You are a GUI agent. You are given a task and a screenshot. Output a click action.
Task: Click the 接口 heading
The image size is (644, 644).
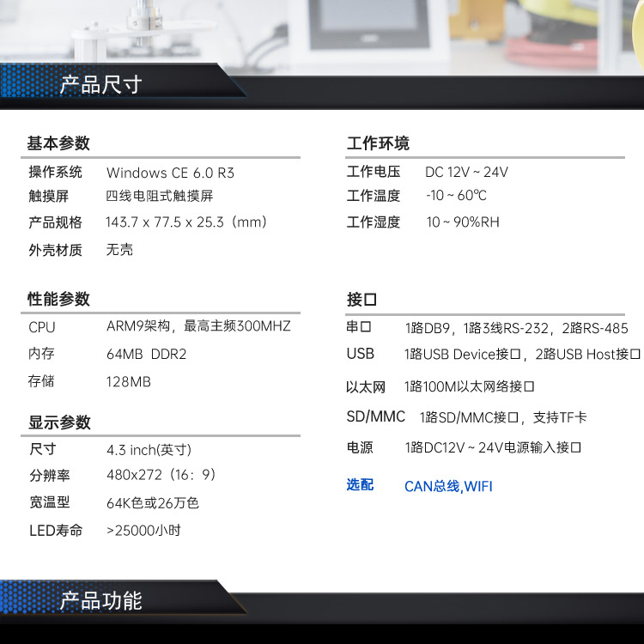click(x=361, y=300)
